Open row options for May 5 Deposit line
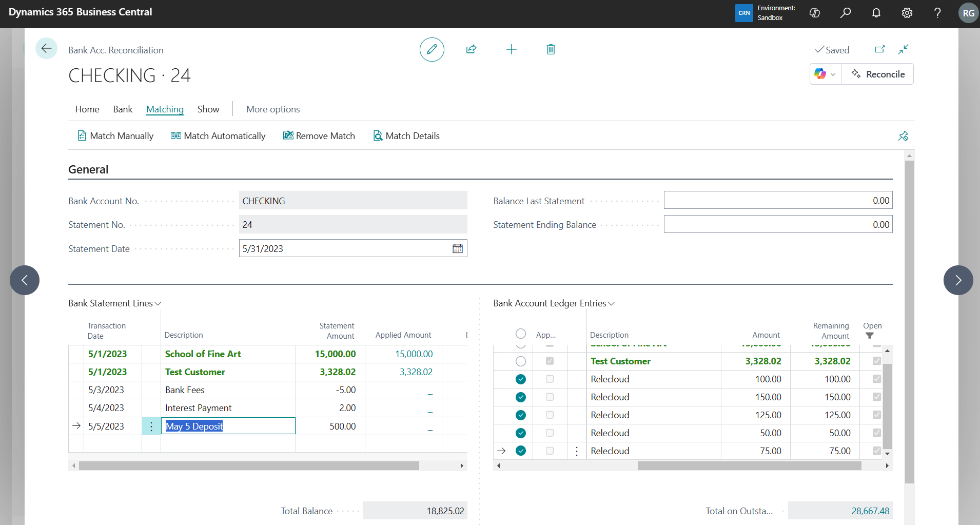The image size is (980, 525). coord(151,426)
